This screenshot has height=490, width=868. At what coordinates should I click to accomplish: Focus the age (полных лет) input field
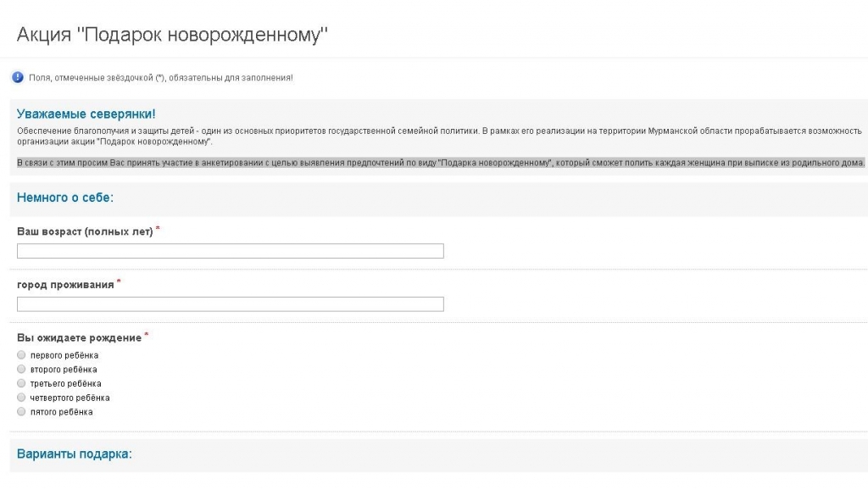tap(231, 251)
